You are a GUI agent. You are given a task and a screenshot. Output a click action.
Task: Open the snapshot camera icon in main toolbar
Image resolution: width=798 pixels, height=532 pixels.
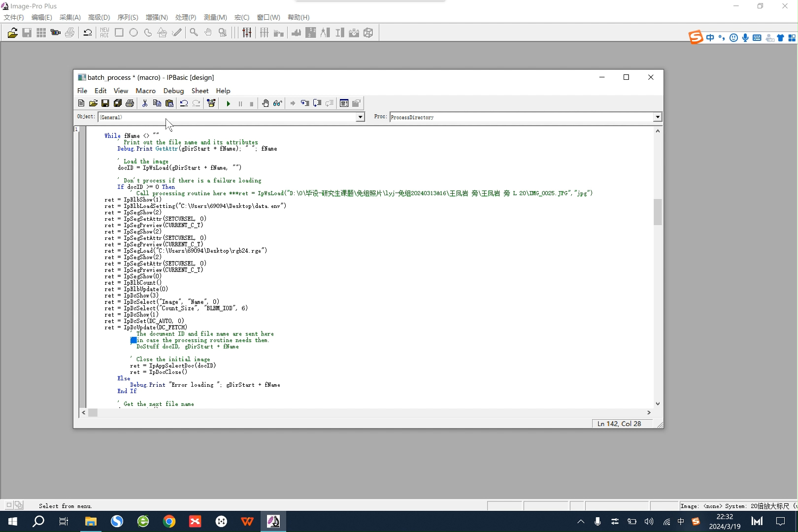point(354,33)
